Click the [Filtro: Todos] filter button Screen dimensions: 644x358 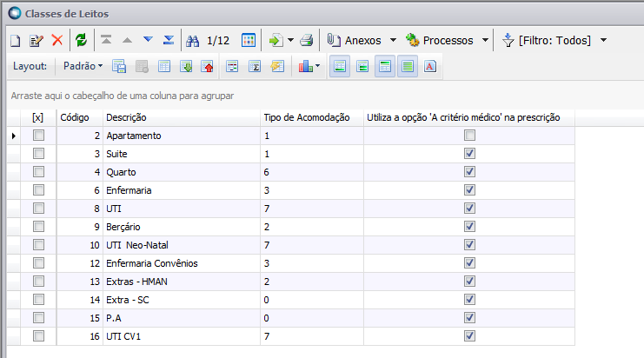547,40
